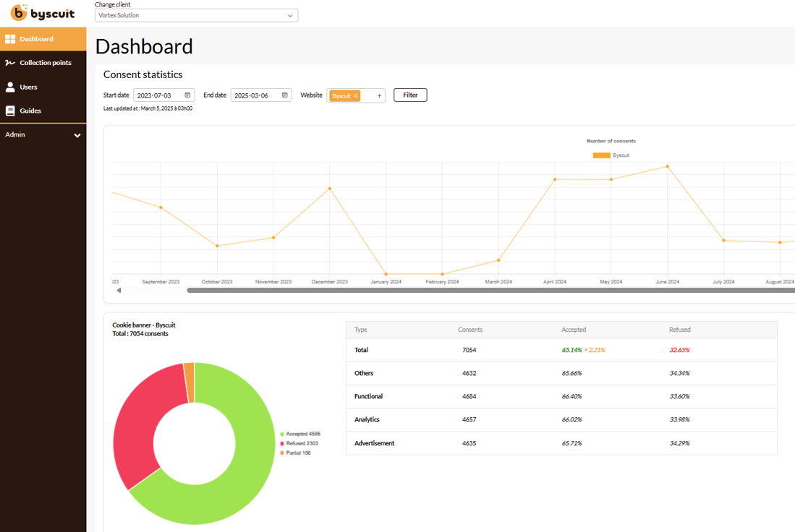Click the End date input field
The image size is (795, 532).
tap(261, 95)
